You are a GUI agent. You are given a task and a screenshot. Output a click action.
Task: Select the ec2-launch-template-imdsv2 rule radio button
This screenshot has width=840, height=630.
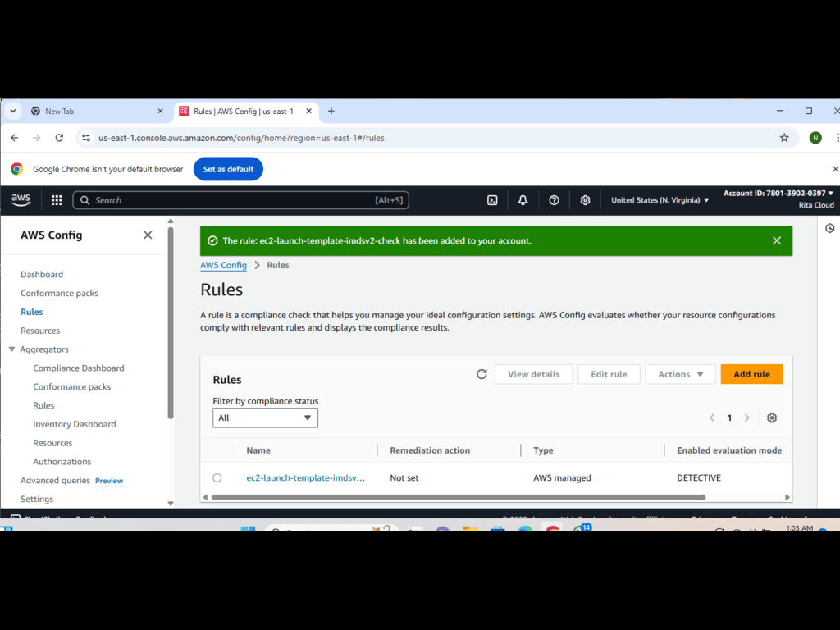pos(217,478)
